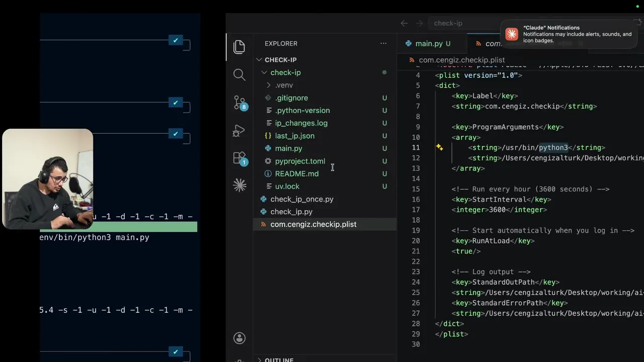Screen dimensions: 644x362
Task: Click python3 text on line 11
Action: tap(553, 147)
